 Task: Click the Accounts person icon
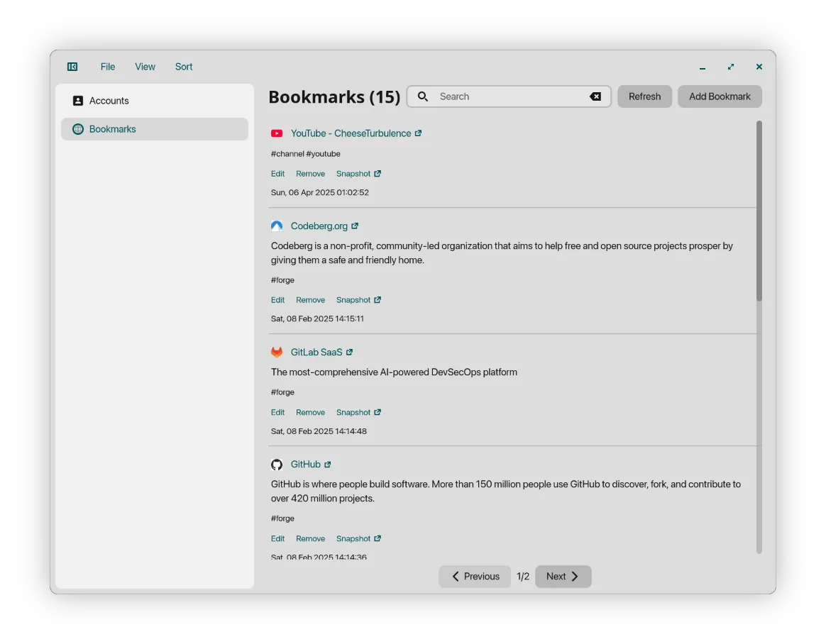pyautogui.click(x=78, y=101)
